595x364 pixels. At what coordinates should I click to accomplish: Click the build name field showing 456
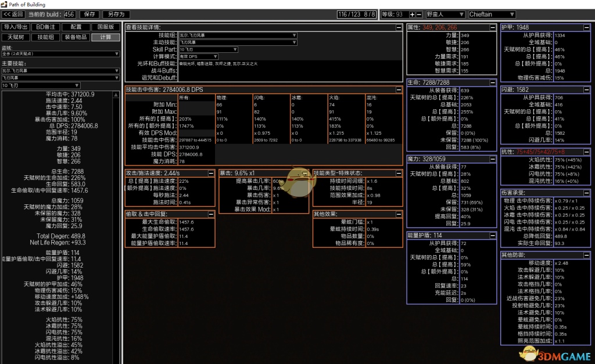[69, 15]
